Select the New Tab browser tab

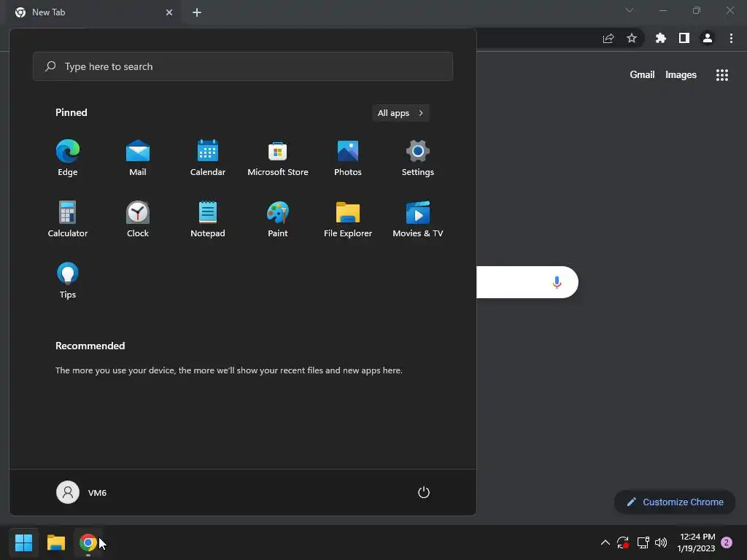click(x=94, y=12)
